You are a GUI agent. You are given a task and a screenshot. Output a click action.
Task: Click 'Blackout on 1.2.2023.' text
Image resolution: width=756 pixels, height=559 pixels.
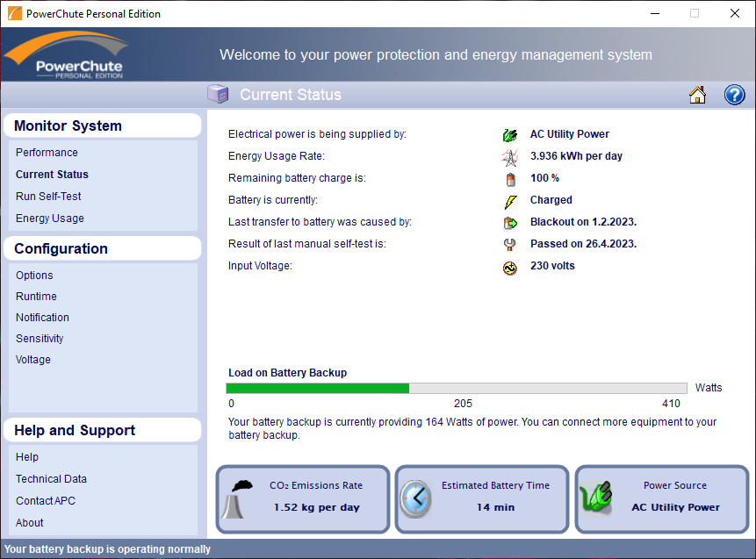(583, 222)
